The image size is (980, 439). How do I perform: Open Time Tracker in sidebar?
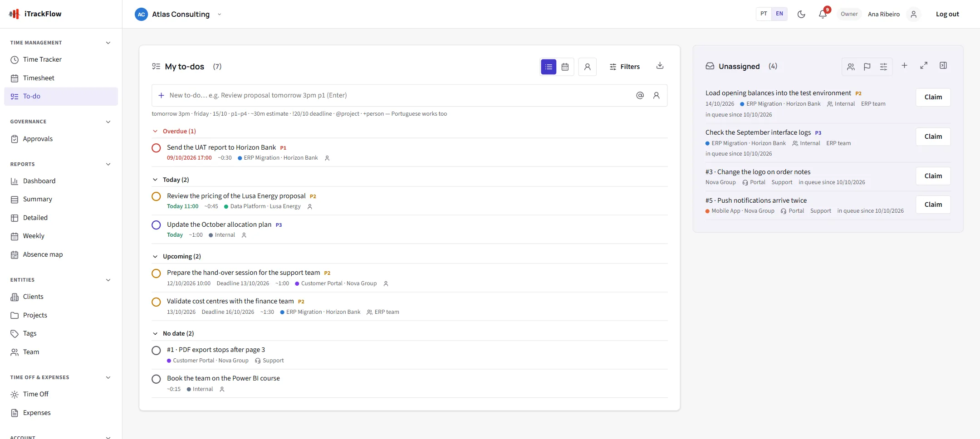click(61, 59)
